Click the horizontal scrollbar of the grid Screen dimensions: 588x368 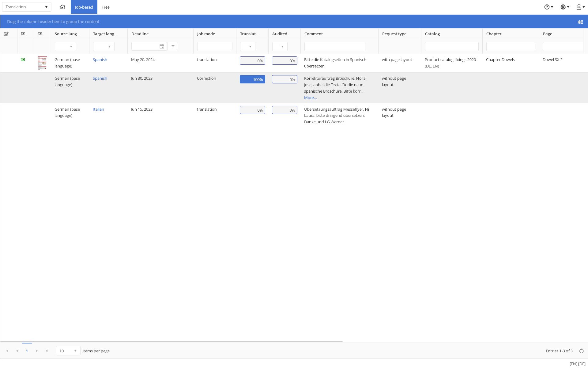171,341
